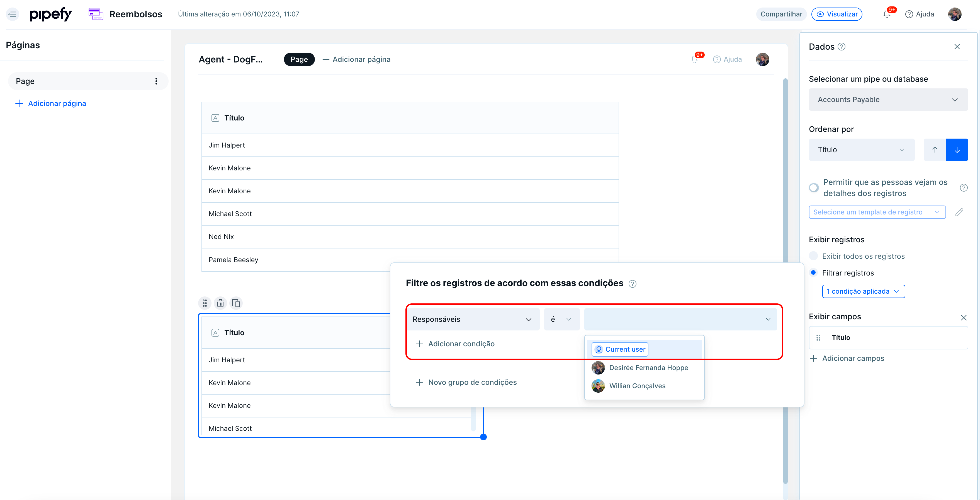The height and width of the screenshot is (500, 980).
Task: Open notifications bell in the top bar
Action: [887, 14]
